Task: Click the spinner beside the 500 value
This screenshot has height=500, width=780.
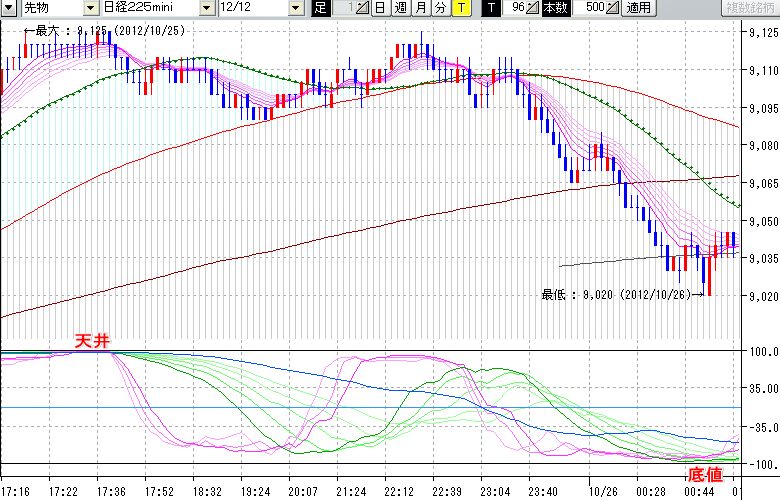Action: coord(612,8)
